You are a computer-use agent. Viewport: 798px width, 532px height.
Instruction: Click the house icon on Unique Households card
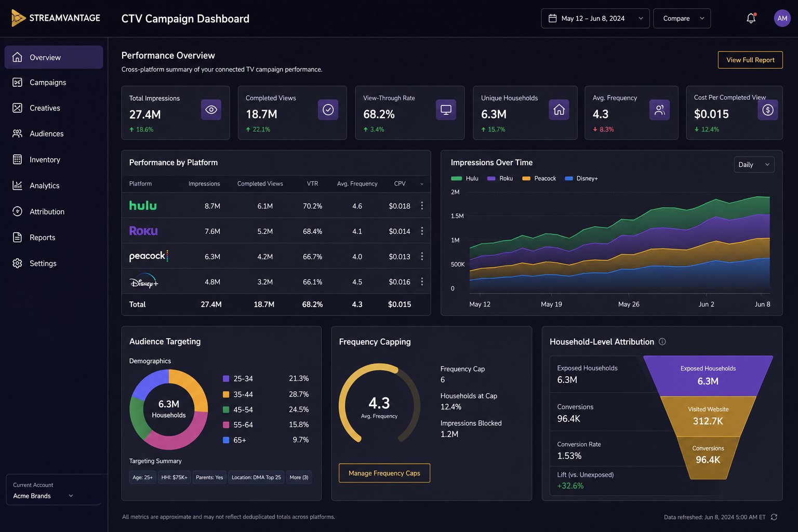click(x=559, y=110)
